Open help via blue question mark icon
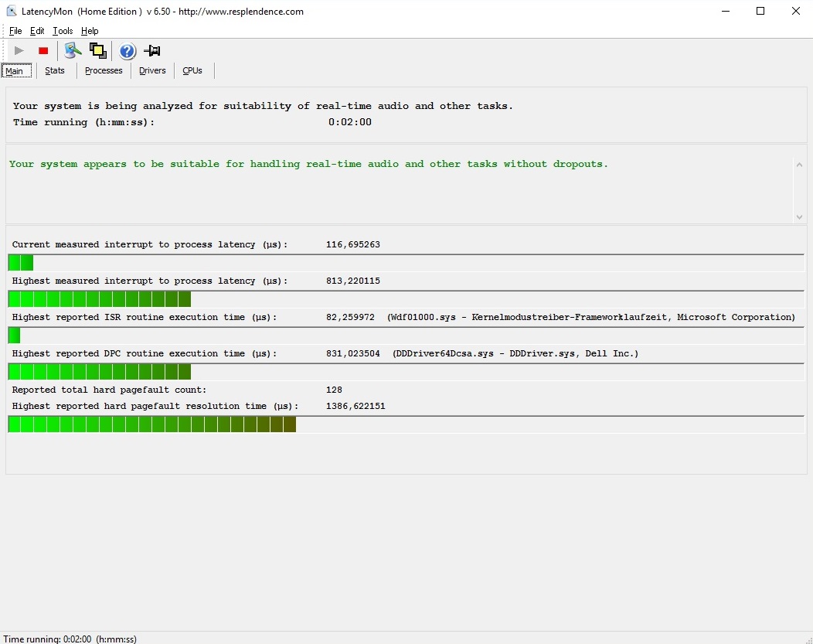Screen dimensions: 813x644 128,51
